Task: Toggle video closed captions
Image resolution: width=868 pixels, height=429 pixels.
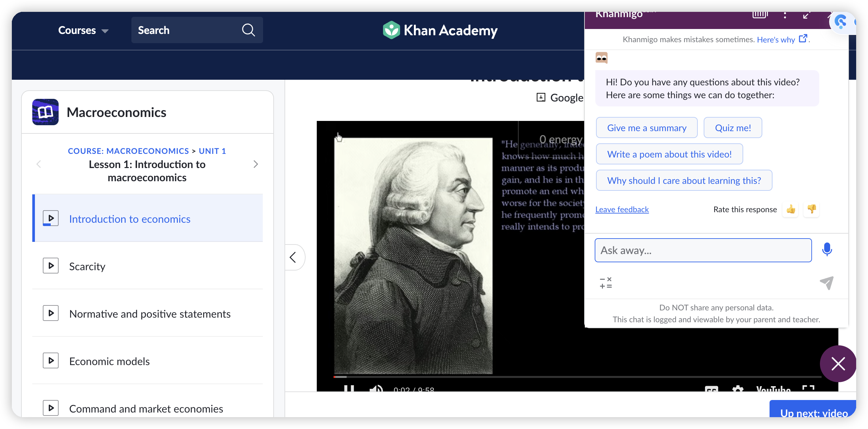Action: (711, 389)
